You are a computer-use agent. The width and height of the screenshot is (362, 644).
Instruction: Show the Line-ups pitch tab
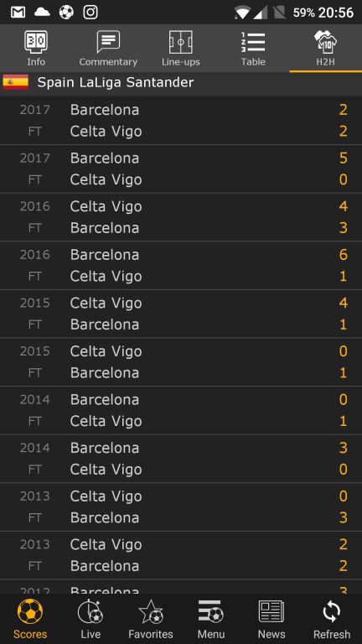[181, 49]
